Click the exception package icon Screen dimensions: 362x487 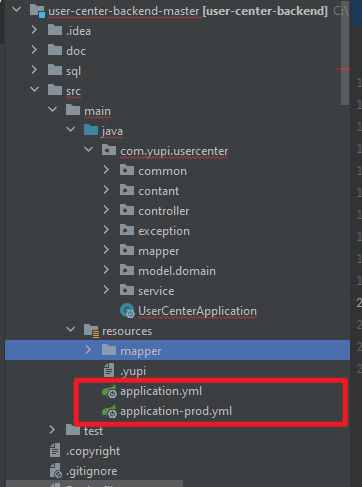pyautogui.click(x=127, y=230)
